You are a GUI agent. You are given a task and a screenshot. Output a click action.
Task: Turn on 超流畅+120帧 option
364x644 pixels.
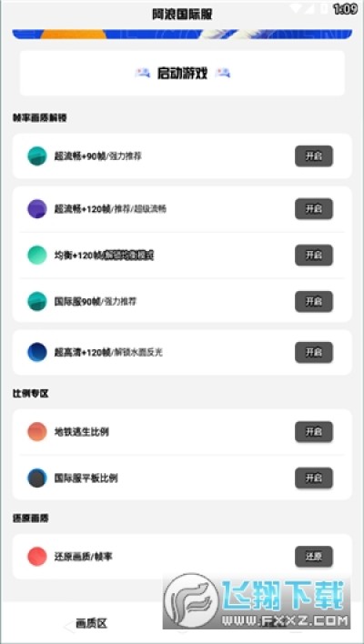click(x=314, y=208)
